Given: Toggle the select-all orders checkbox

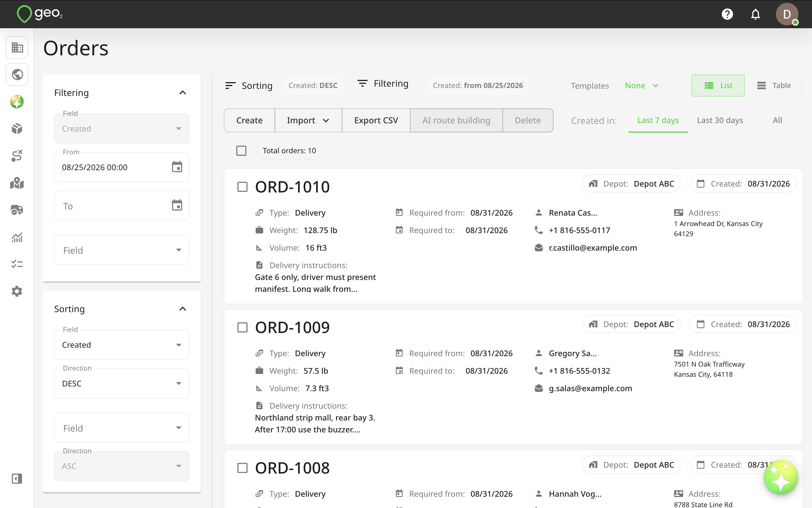Looking at the screenshot, I should pos(241,150).
